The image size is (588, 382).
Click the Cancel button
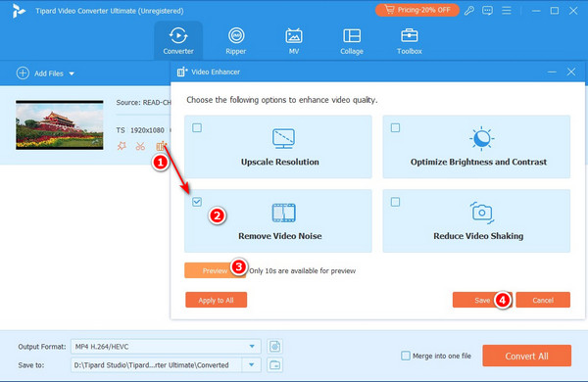(x=543, y=300)
